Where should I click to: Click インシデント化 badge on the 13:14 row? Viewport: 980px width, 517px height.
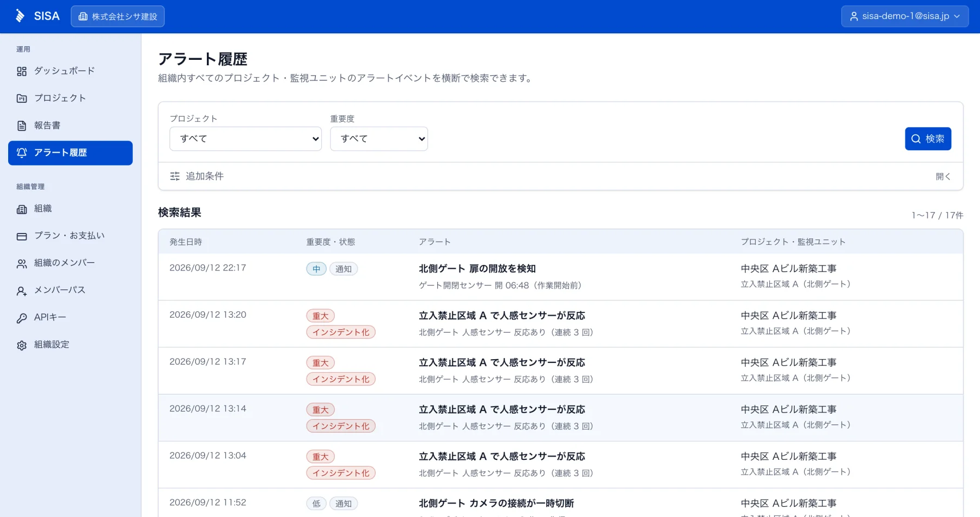point(341,426)
